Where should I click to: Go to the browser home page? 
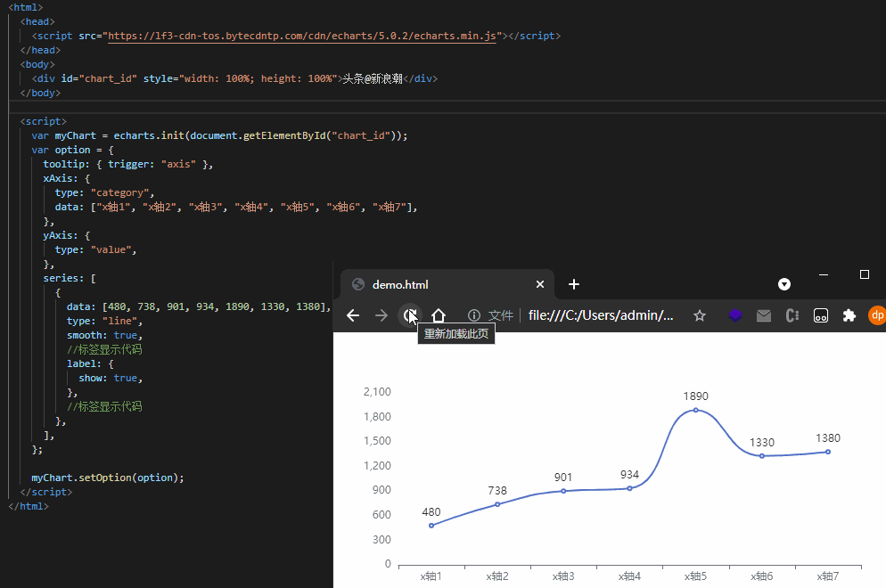tap(439, 315)
